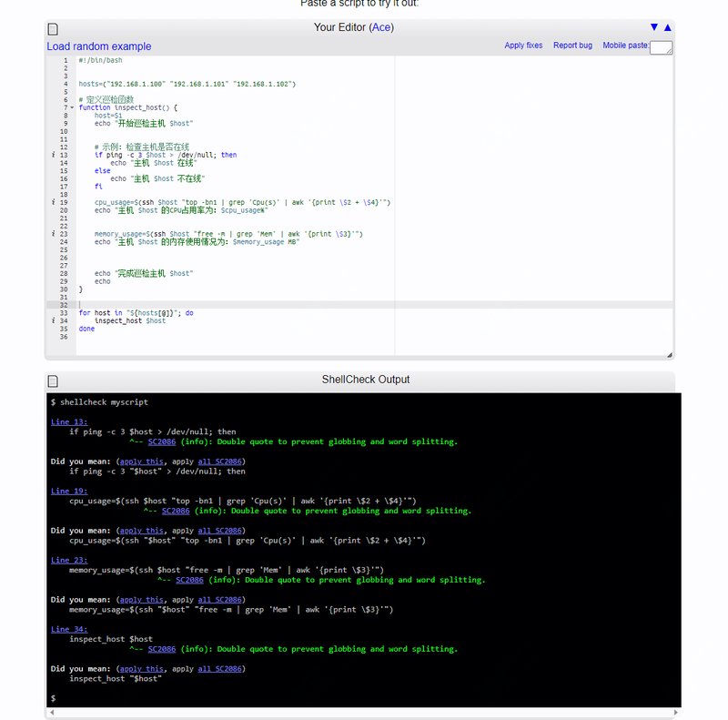Click the document icon beside ShellCheck Output

tap(53, 381)
